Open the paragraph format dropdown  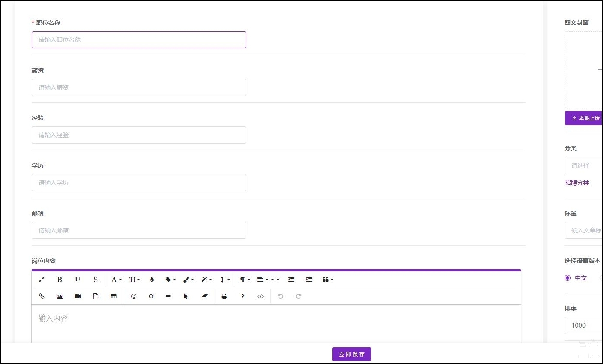[245, 280]
